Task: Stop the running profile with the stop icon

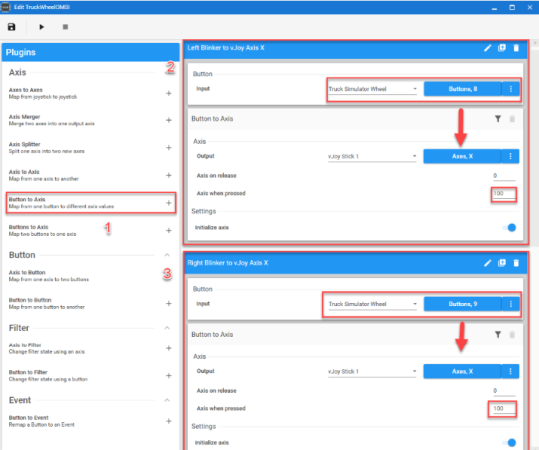Action: [65, 27]
